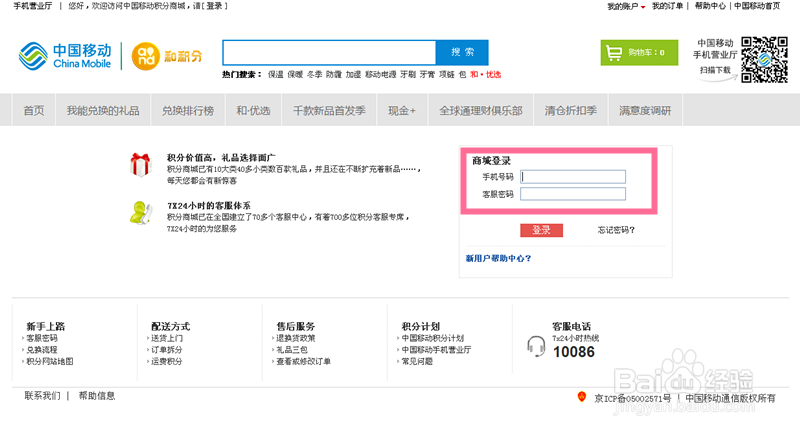Viewport: 800px width, 434px height.
Task: Click the blue 搜索 button
Action: pyautogui.click(x=462, y=53)
